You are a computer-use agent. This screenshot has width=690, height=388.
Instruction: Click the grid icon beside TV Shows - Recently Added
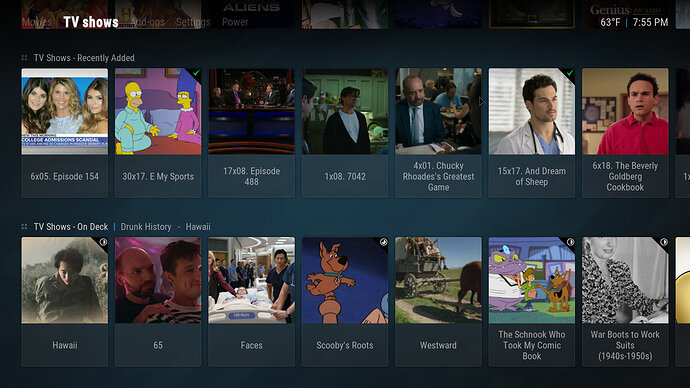click(24, 58)
